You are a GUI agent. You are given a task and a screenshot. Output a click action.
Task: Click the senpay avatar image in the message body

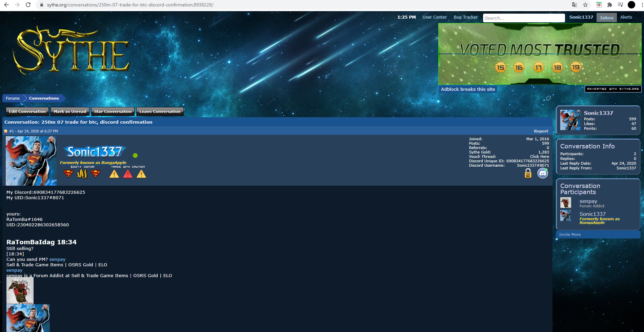tap(20, 291)
